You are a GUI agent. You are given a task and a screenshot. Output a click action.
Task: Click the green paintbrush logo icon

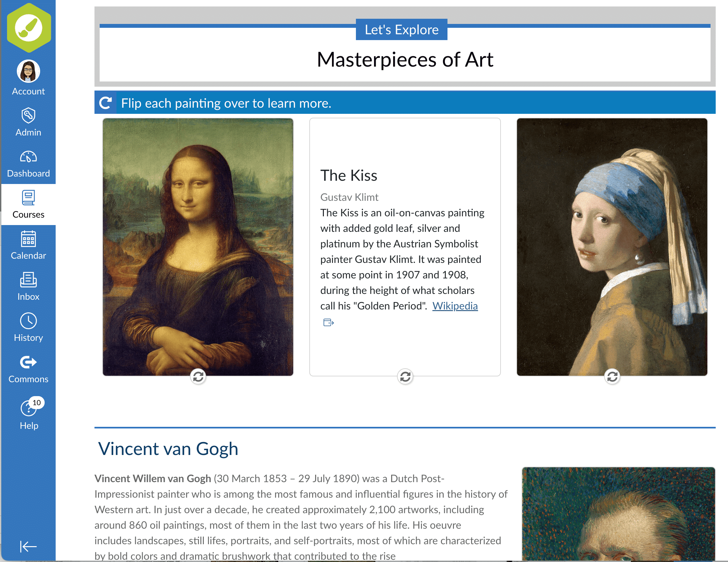[x=29, y=28]
